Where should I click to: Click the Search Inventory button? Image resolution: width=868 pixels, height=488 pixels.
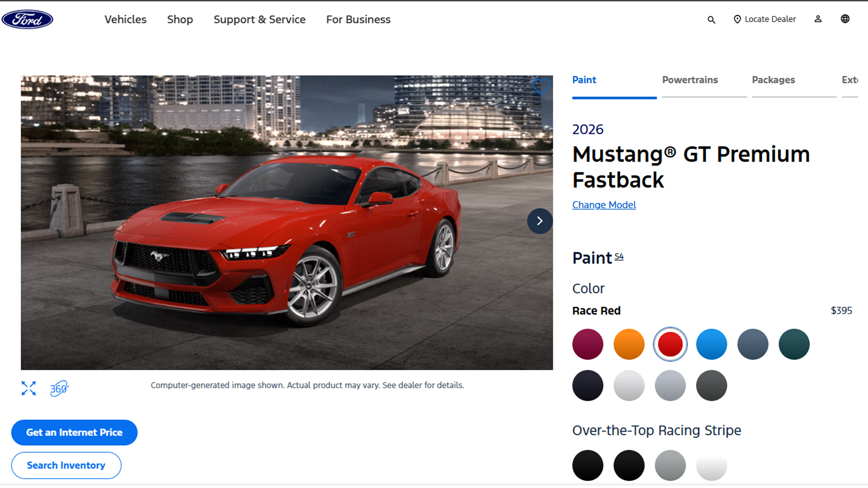66,465
